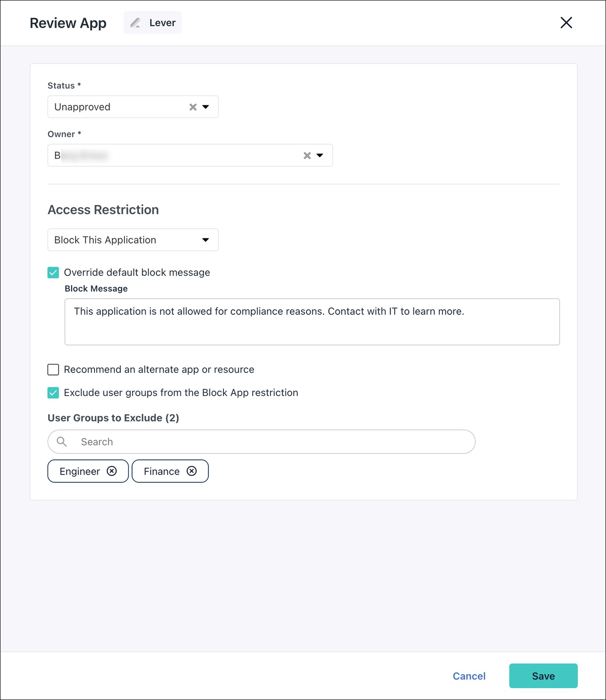Uncheck Override default block message

click(x=53, y=273)
